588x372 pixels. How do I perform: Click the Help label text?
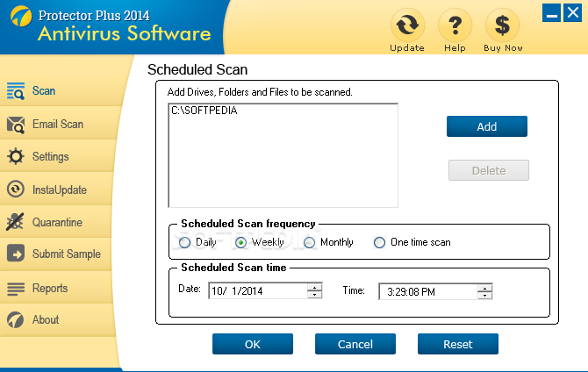click(x=455, y=48)
